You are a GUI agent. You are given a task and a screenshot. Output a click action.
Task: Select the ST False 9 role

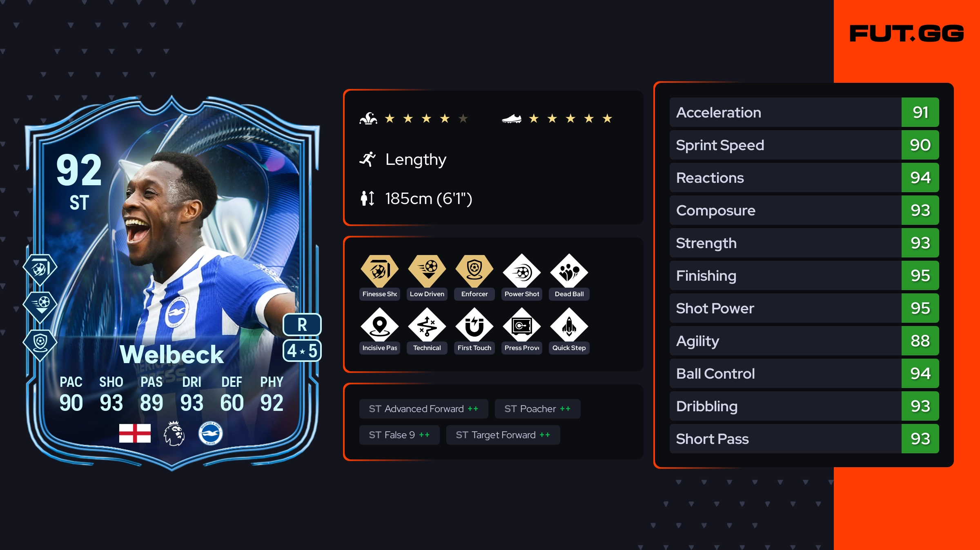pos(399,435)
